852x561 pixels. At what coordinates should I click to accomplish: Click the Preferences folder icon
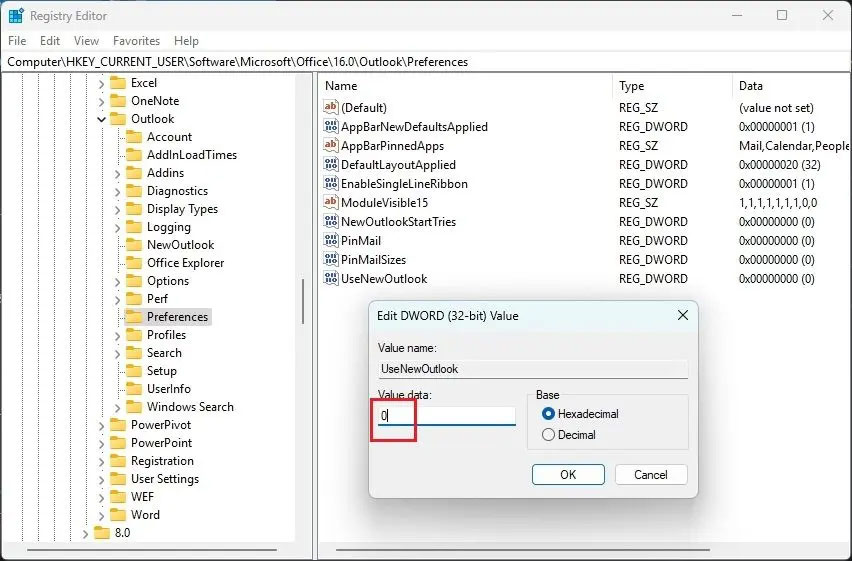(134, 316)
